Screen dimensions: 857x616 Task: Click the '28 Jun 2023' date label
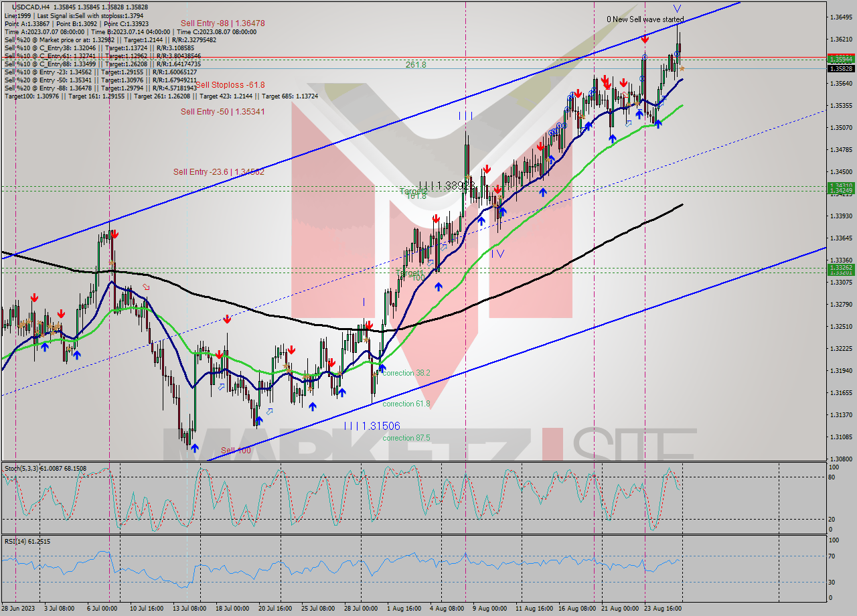coord(19,609)
